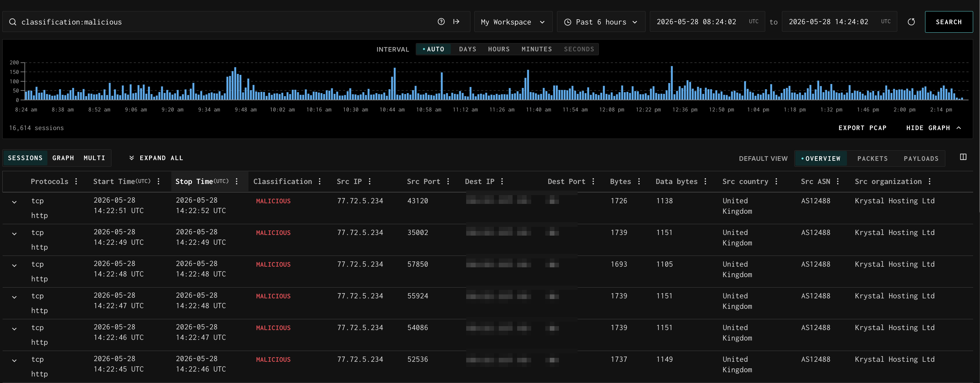Viewport: 980px width, 383px height.
Task: Open Src IP column options menu
Action: click(369, 181)
